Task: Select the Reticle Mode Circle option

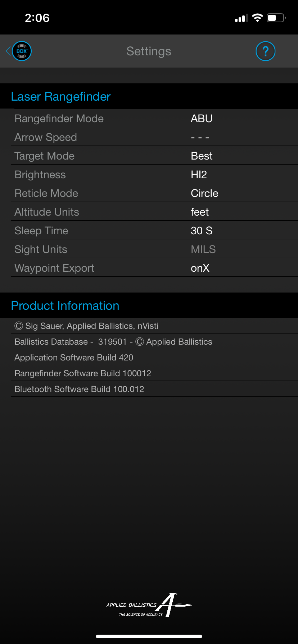Action: coord(204,193)
